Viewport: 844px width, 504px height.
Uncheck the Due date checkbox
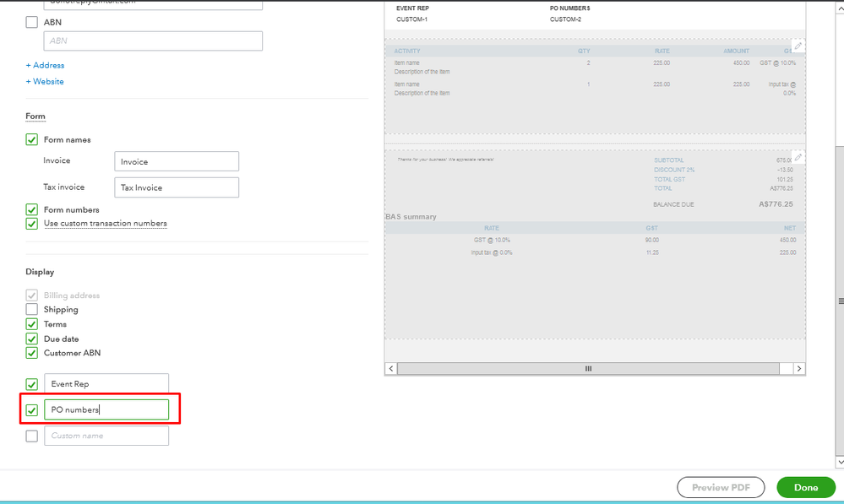[32, 339]
